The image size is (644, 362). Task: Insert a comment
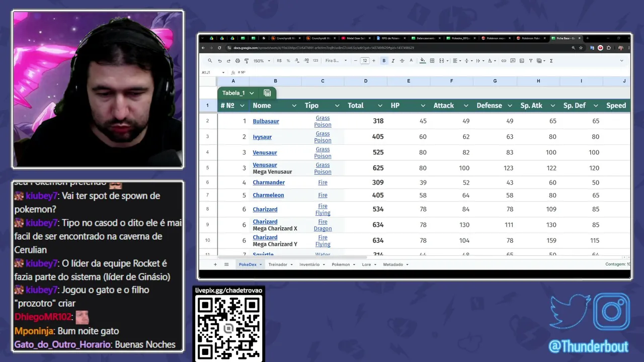click(513, 61)
